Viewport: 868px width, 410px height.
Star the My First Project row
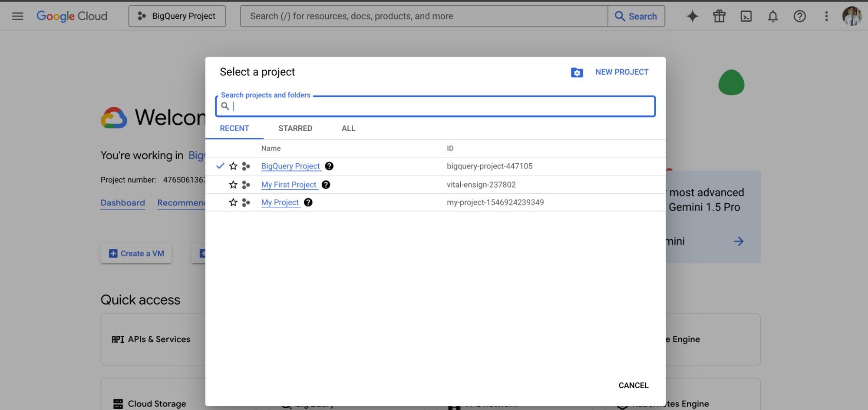233,185
